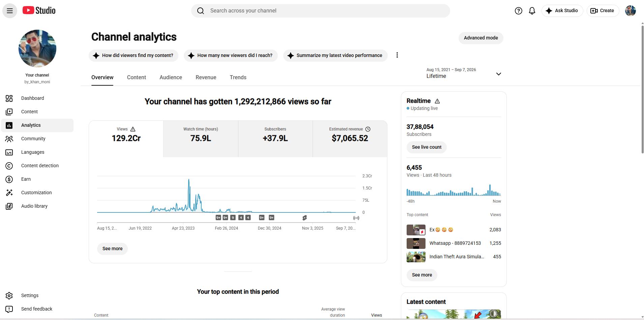Click the YouTube Studio logo
Viewport: 644px width, 320px height.
click(39, 10)
